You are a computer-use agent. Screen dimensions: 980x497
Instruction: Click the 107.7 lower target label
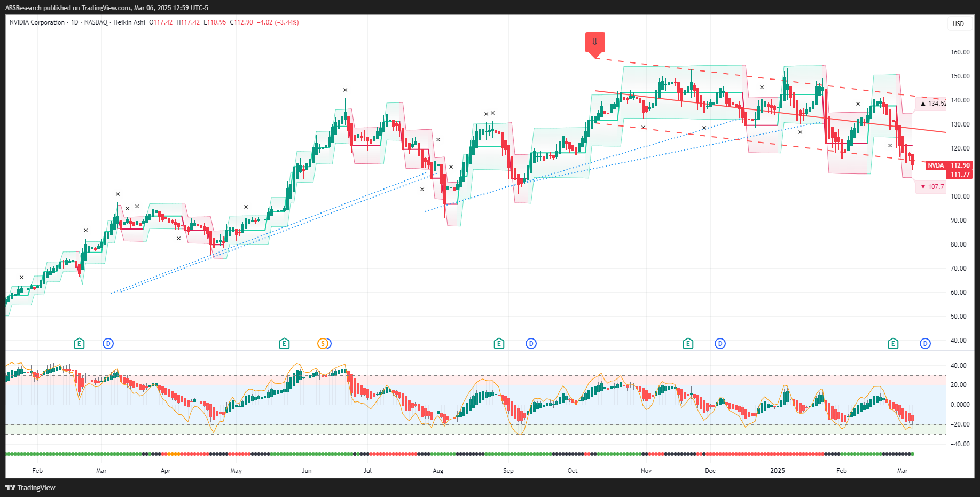(x=932, y=187)
